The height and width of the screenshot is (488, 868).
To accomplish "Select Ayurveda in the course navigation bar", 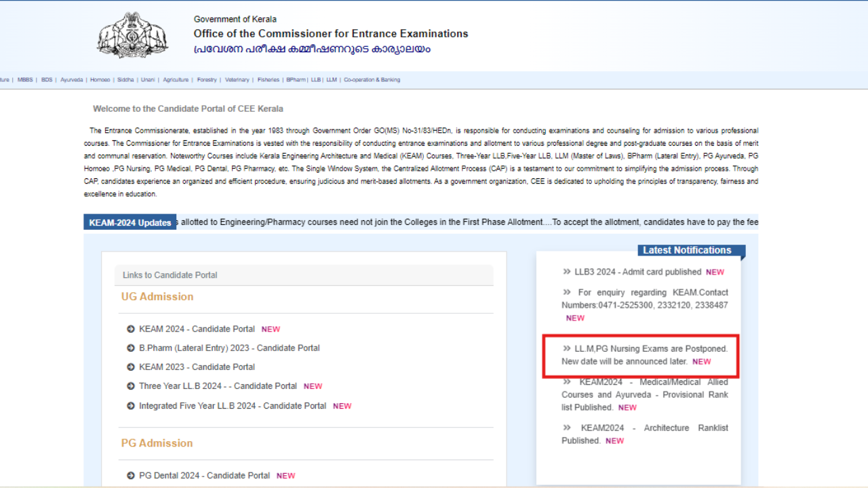I will tap(71, 80).
